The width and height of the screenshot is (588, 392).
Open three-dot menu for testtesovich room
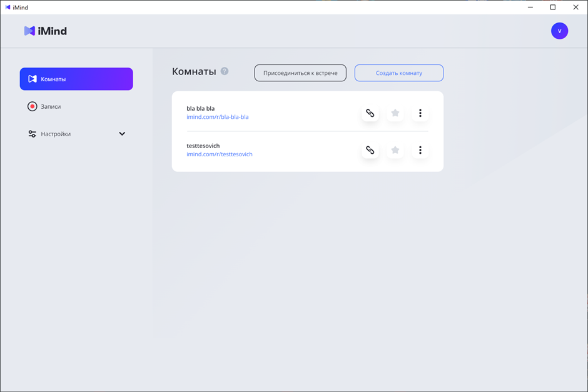[x=420, y=150]
